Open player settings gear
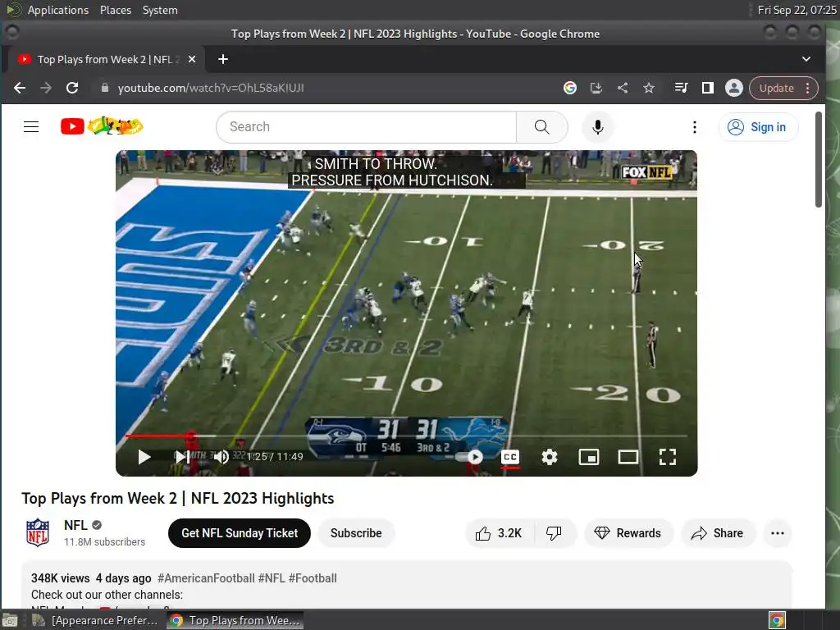840x630 pixels. point(549,457)
